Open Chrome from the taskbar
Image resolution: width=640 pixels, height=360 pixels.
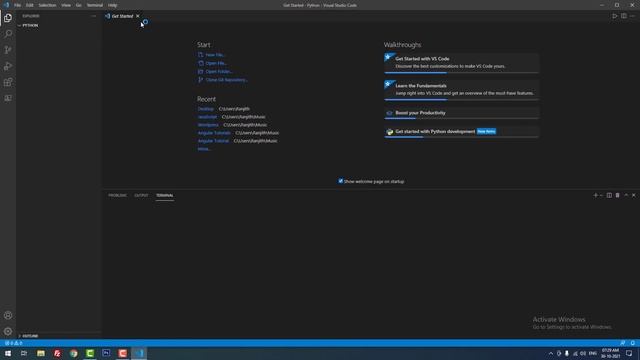pyautogui.click(x=73, y=353)
